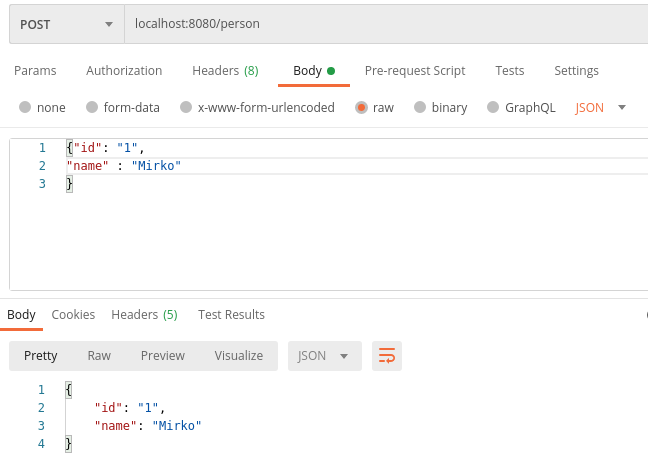
Task: Toggle the response word wrap icon
Action: coord(387,356)
